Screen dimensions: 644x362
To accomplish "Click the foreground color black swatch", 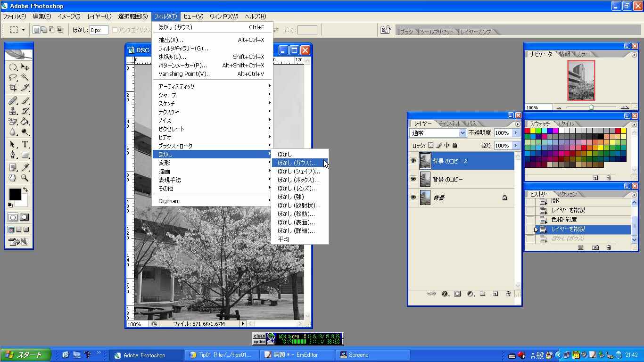I will click(x=15, y=194).
